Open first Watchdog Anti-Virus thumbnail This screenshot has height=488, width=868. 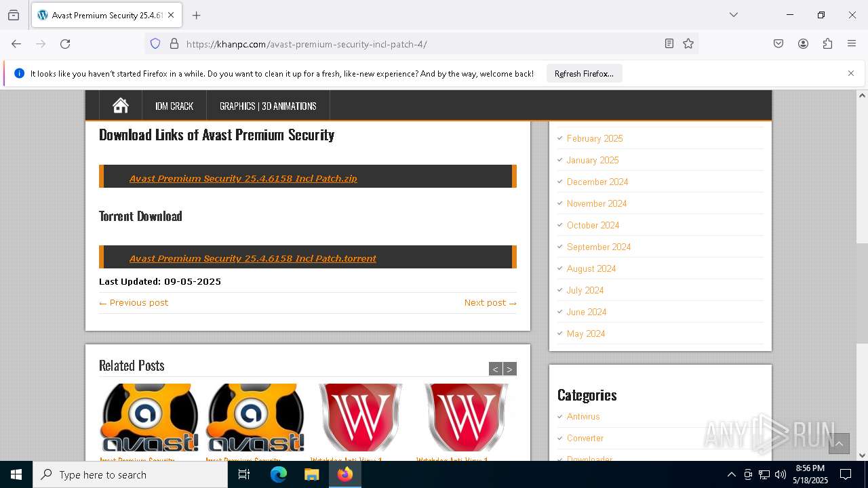click(x=361, y=418)
